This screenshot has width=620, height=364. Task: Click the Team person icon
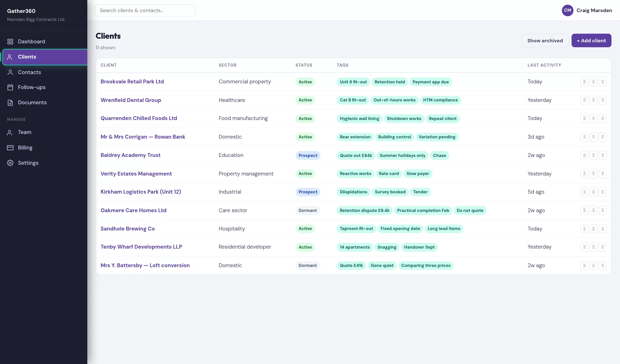click(10, 132)
